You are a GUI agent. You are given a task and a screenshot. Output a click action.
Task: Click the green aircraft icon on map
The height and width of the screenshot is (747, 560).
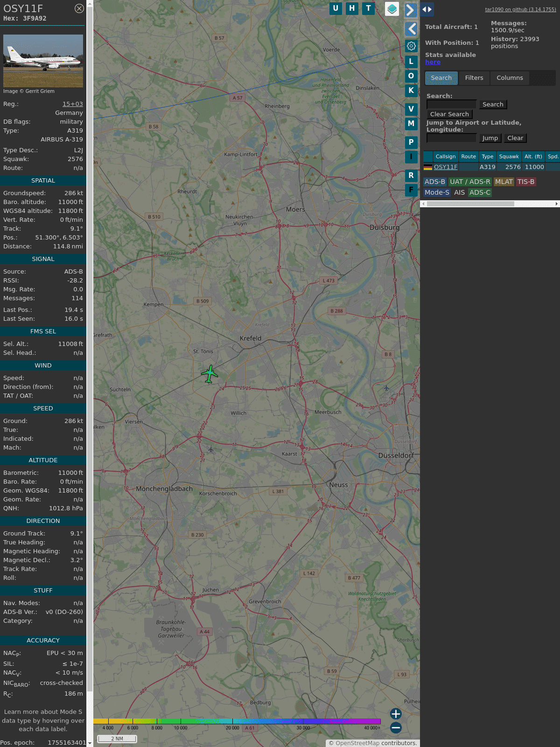pyautogui.click(x=210, y=374)
